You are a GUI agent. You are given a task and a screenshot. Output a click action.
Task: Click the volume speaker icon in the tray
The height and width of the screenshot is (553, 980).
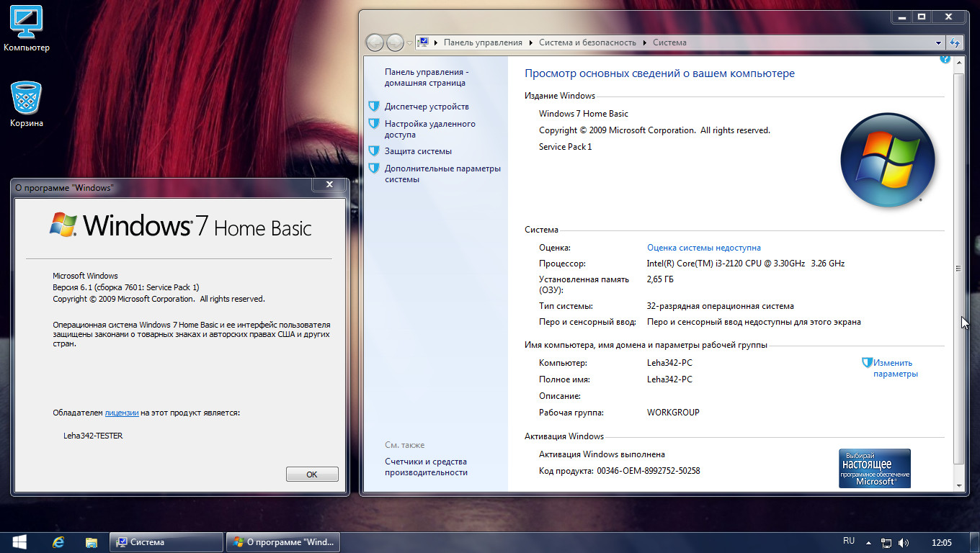coord(904,542)
